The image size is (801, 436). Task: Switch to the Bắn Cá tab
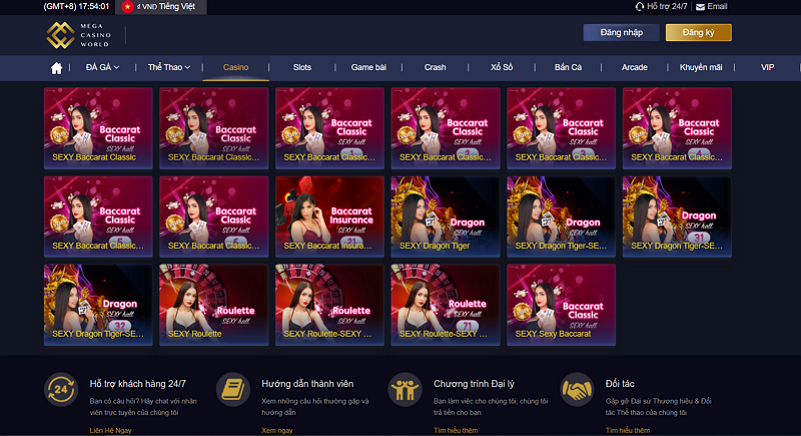click(x=568, y=67)
